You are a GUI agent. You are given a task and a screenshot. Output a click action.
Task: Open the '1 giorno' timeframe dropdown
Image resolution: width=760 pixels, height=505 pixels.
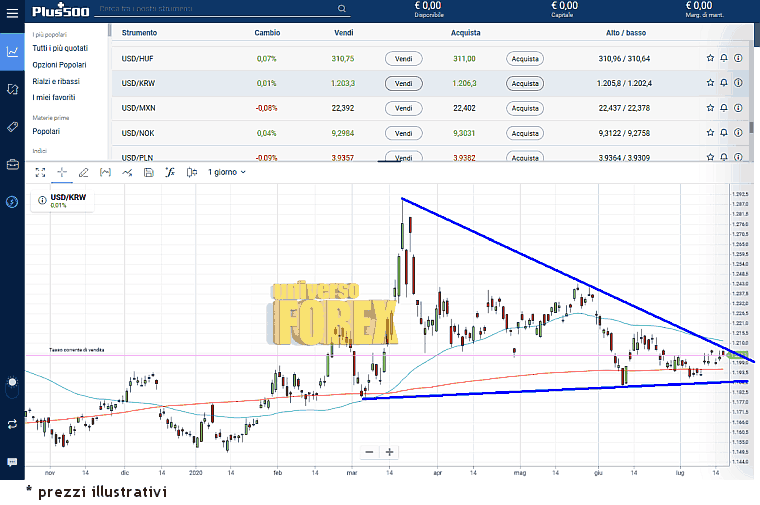coord(226,172)
